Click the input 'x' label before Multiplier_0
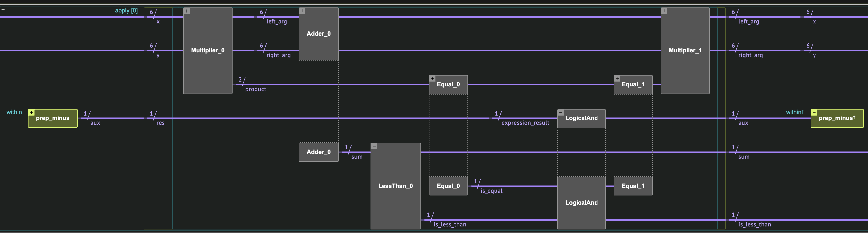The image size is (868, 233). click(x=158, y=22)
